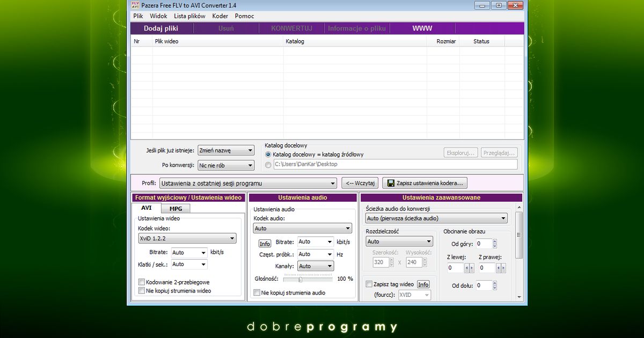Open the Profil settings dropdown
644x338 pixels.
tap(247, 183)
